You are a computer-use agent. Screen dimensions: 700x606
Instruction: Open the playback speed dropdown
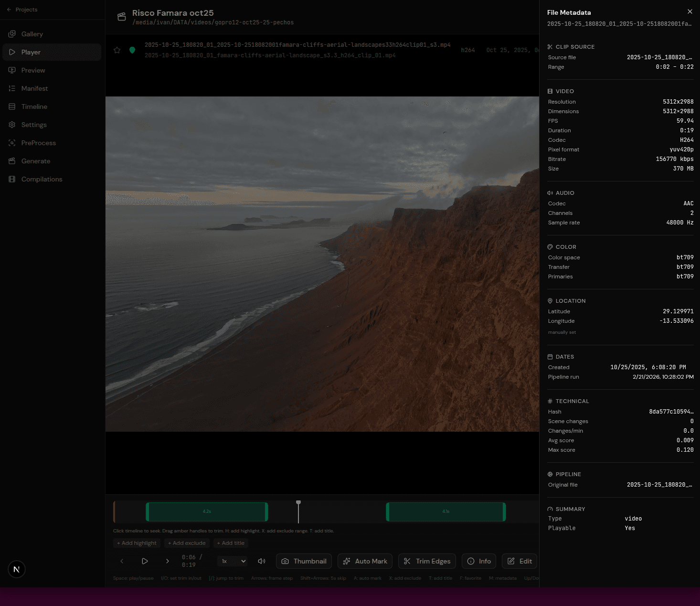coord(232,561)
